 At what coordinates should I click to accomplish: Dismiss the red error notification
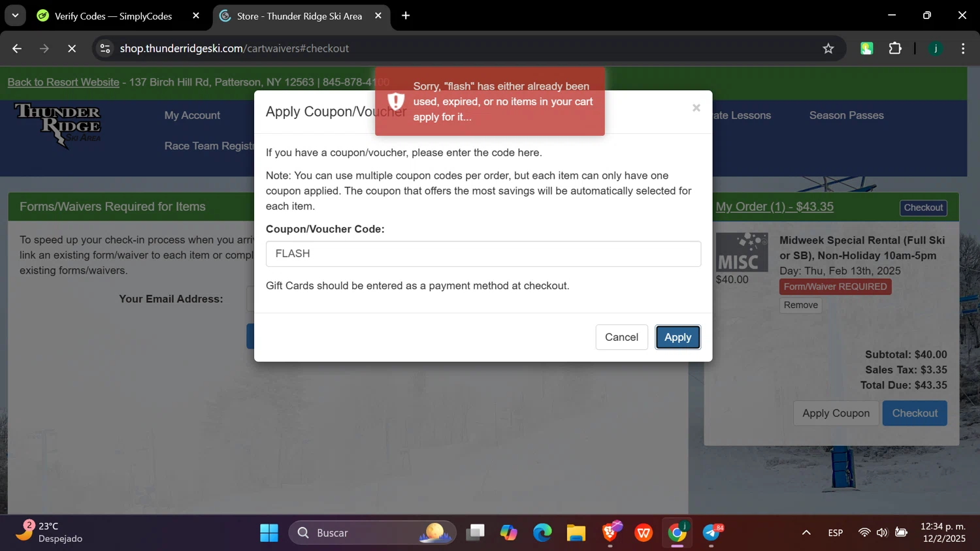click(x=489, y=101)
